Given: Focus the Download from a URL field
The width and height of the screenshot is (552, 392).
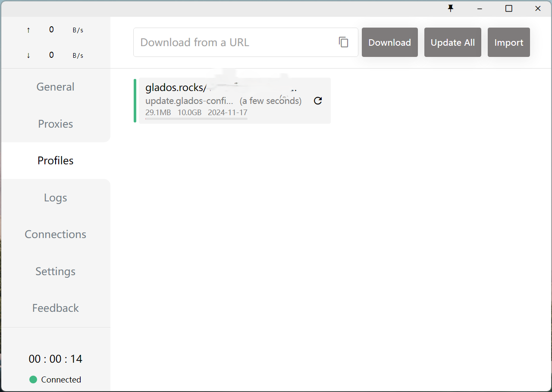Looking at the screenshot, I should 246,42.
